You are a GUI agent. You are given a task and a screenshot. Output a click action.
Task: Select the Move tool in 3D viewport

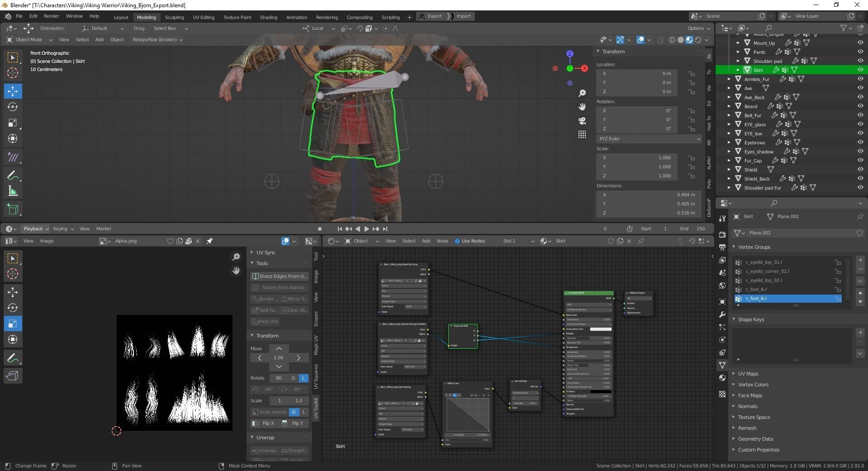13,91
